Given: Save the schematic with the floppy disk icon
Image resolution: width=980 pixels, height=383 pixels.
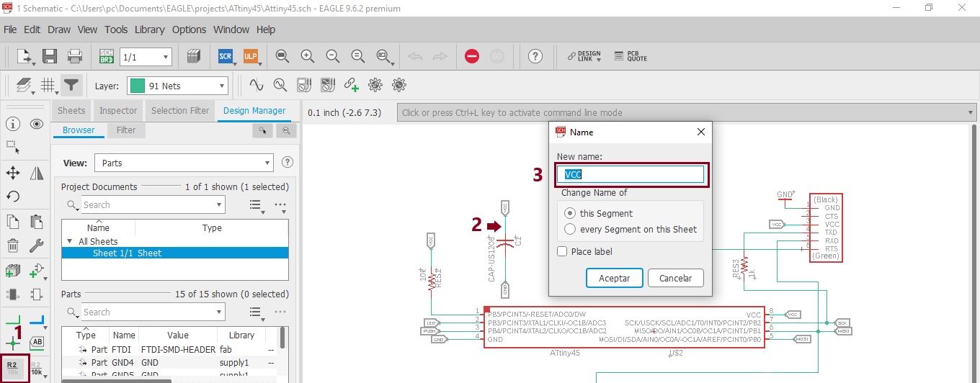Looking at the screenshot, I should click(50, 56).
